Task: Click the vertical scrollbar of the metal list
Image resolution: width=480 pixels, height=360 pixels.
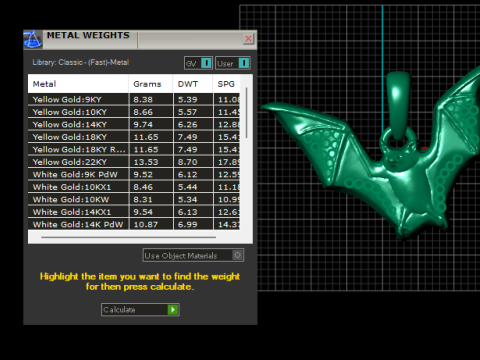Action: point(246,113)
